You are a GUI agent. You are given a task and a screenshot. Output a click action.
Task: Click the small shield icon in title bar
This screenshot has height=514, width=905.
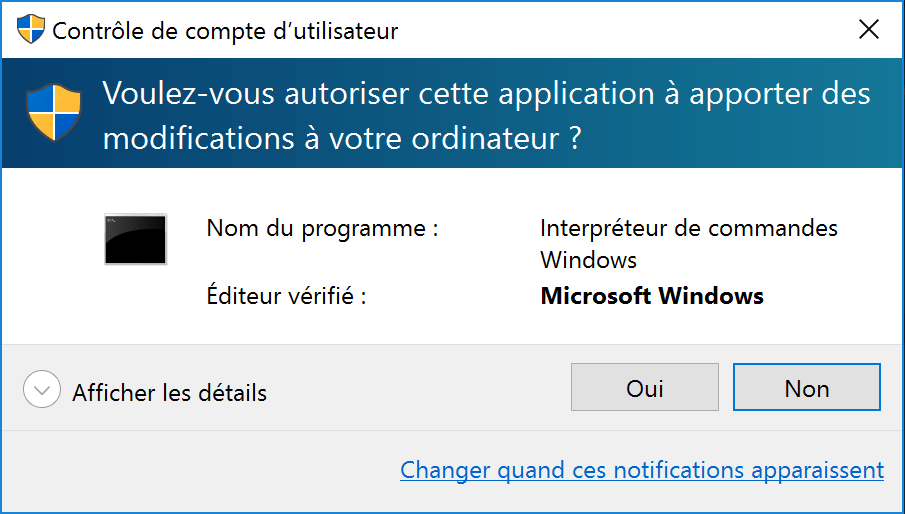tap(31, 29)
